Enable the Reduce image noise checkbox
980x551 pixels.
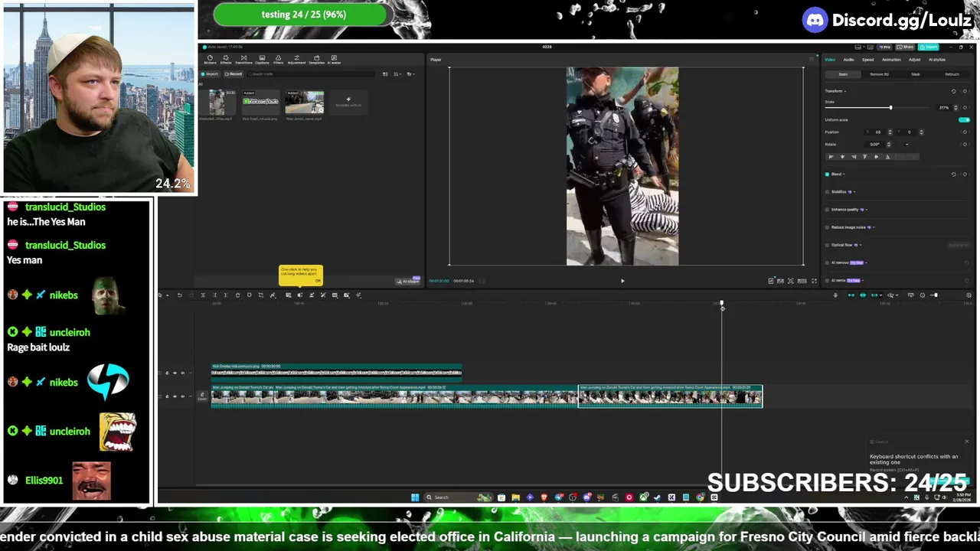coord(827,227)
